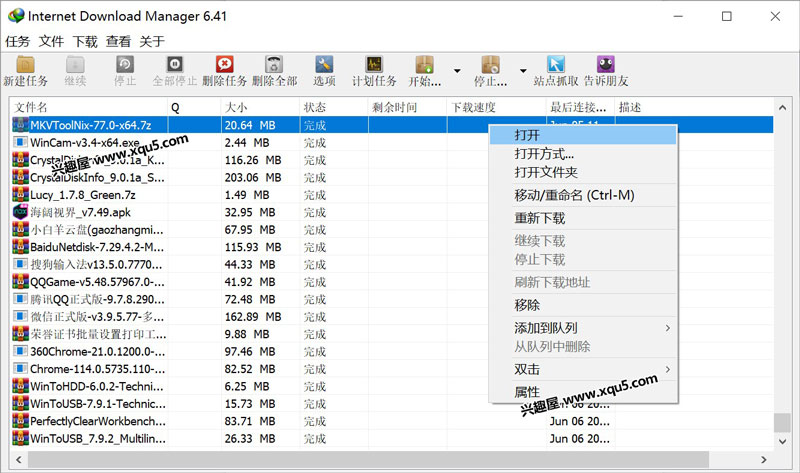Screen dimensions: 800x473
Task: Expand the dropdown arrow next to 停止...
Action: pos(523,70)
